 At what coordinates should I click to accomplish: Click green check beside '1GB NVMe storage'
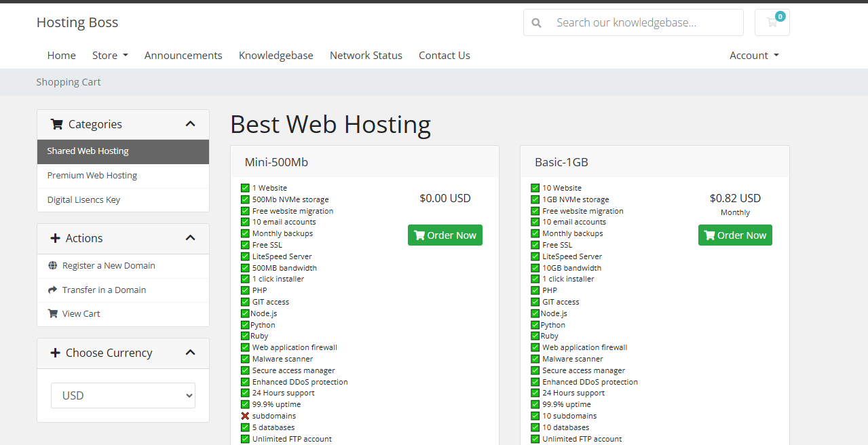coord(535,199)
